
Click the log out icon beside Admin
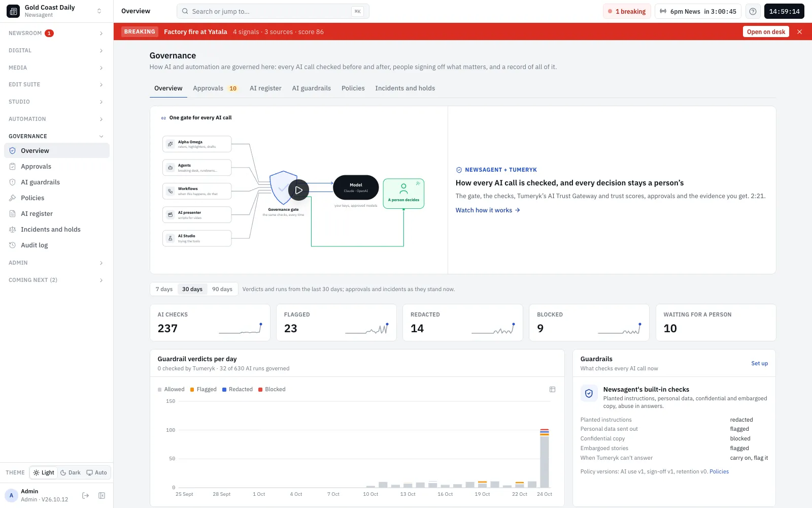[x=85, y=495]
